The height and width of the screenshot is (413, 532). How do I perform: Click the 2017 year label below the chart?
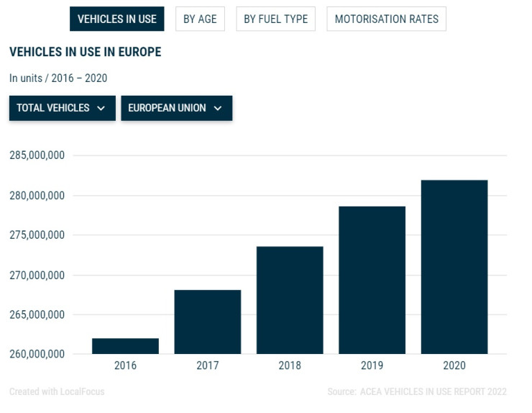pyautogui.click(x=207, y=366)
